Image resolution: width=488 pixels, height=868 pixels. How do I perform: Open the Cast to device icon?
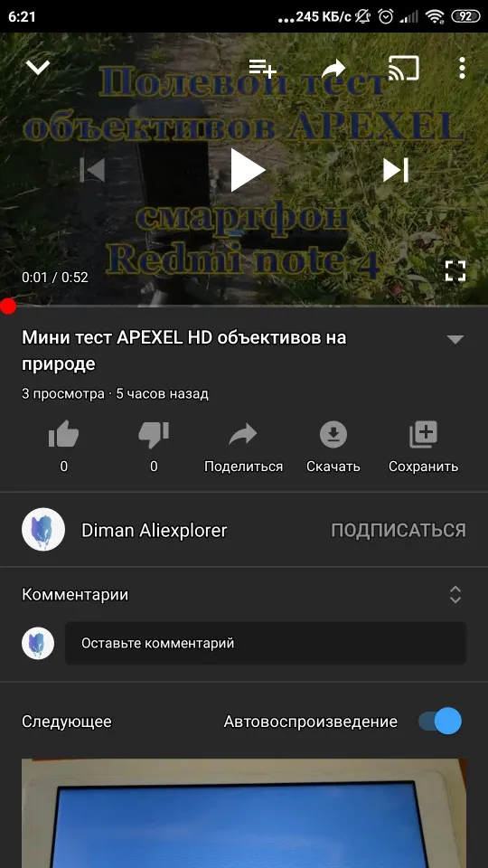click(404, 68)
